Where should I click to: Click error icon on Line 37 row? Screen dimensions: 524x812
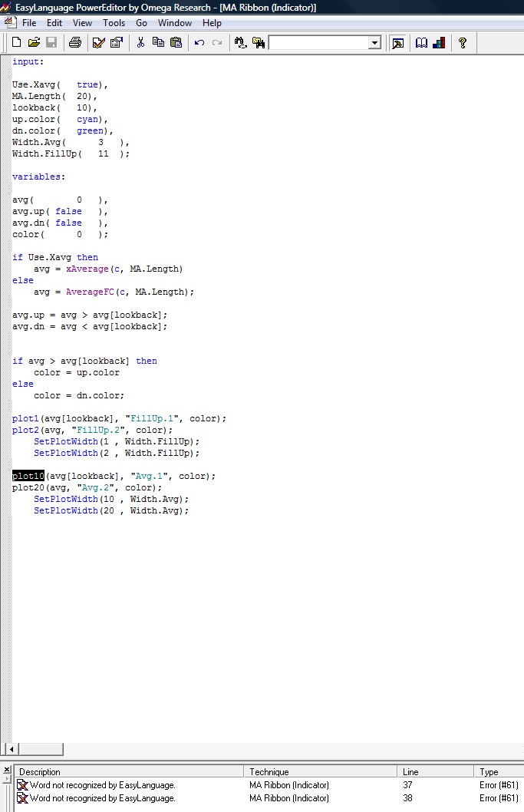coord(22,785)
